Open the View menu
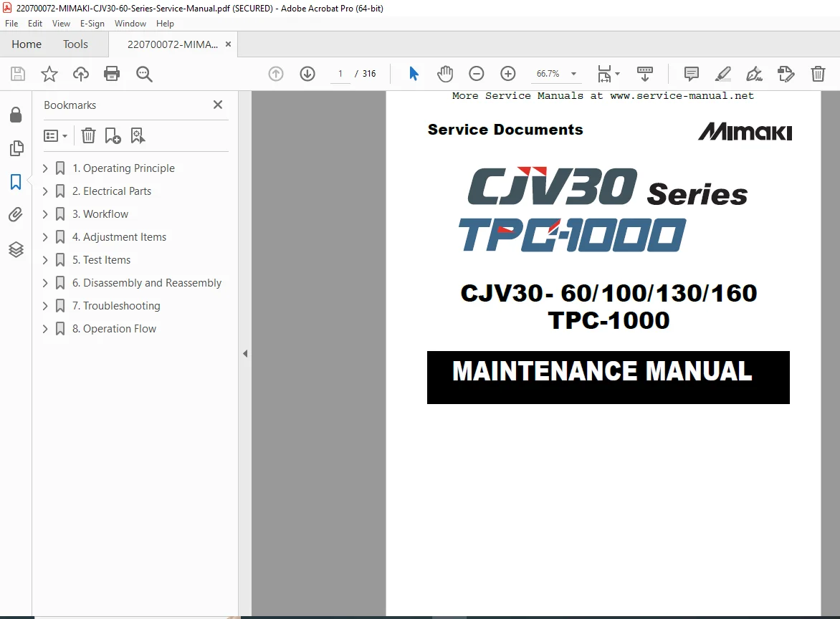Viewport: 840px width, 619px height. (61, 24)
